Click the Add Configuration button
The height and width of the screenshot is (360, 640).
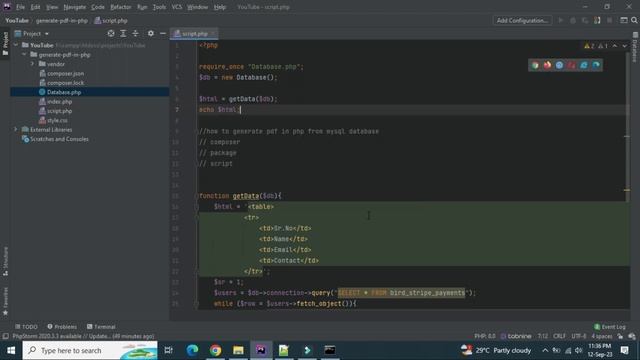(522, 20)
